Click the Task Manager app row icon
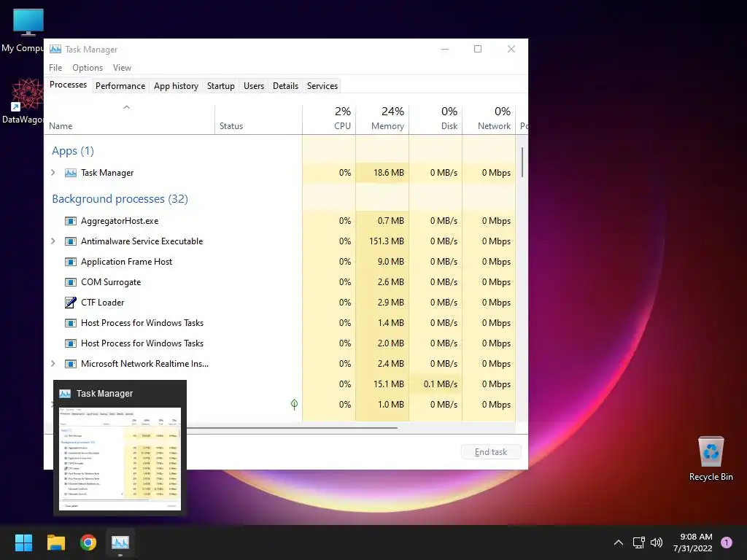 [x=71, y=173]
